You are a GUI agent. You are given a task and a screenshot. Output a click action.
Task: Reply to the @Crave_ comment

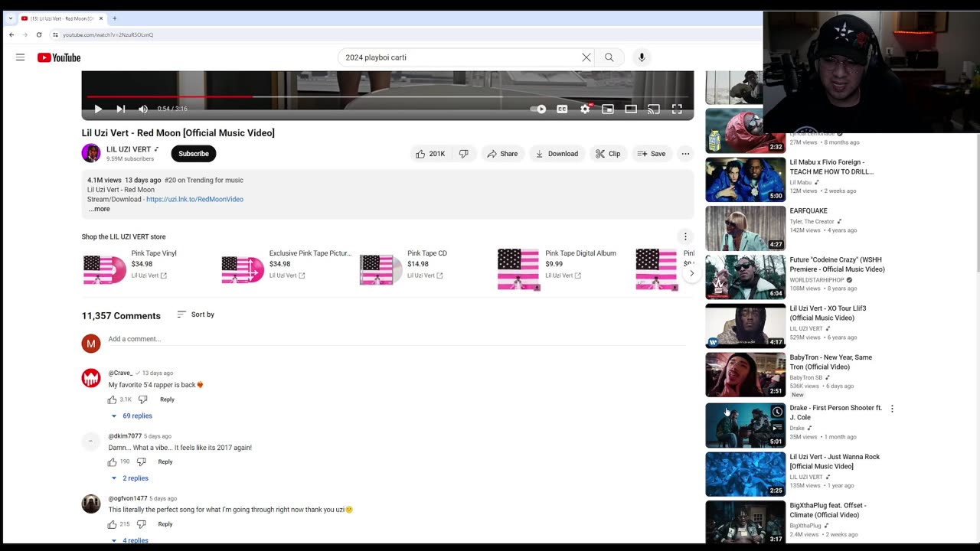point(167,399)
